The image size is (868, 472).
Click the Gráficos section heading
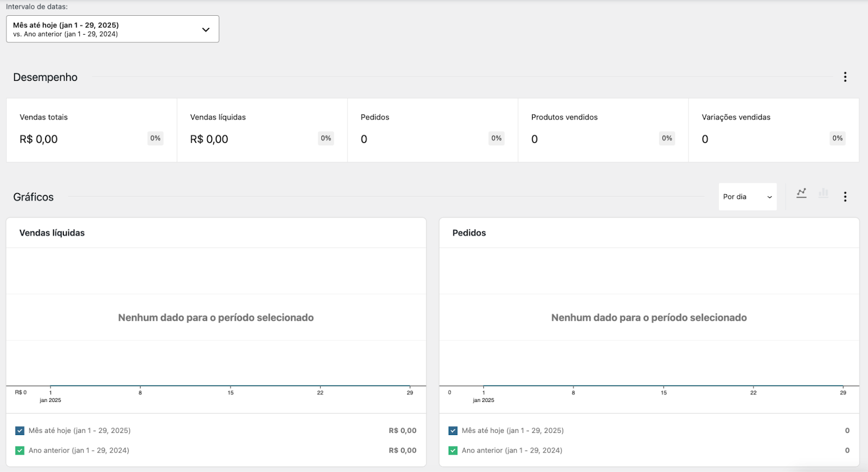[x=33, y=197]
